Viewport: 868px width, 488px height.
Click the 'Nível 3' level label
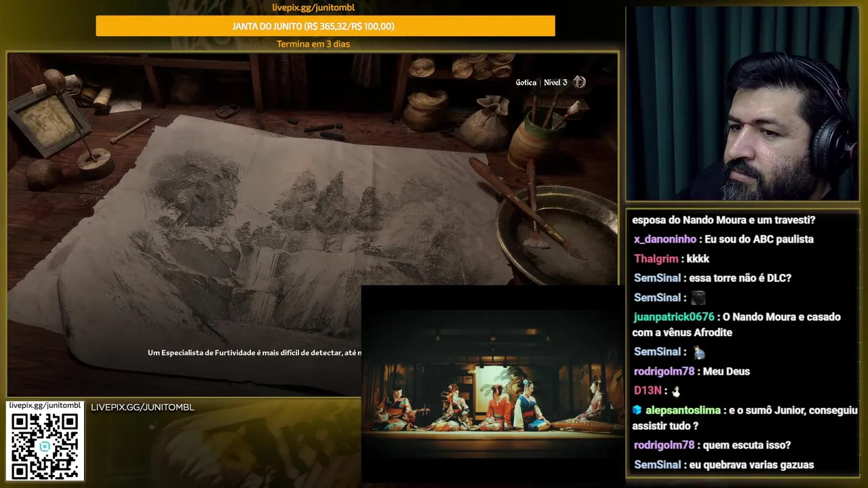coord(555,83)
